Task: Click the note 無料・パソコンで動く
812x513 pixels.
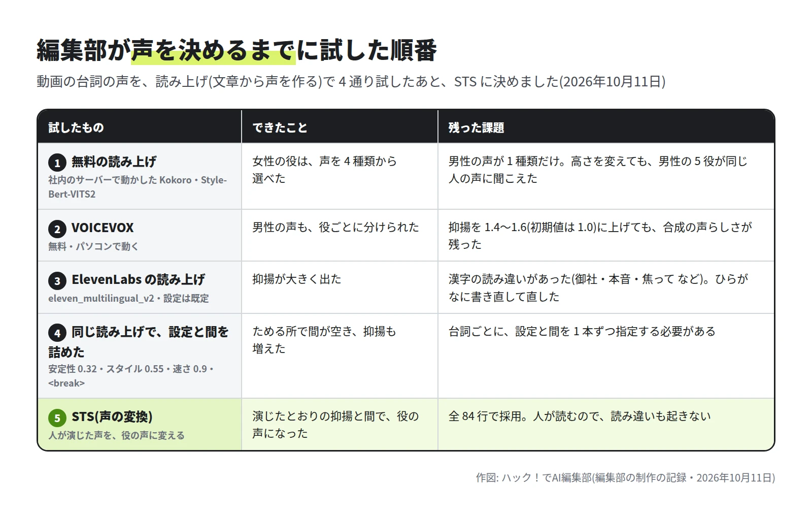Action: 93,246
